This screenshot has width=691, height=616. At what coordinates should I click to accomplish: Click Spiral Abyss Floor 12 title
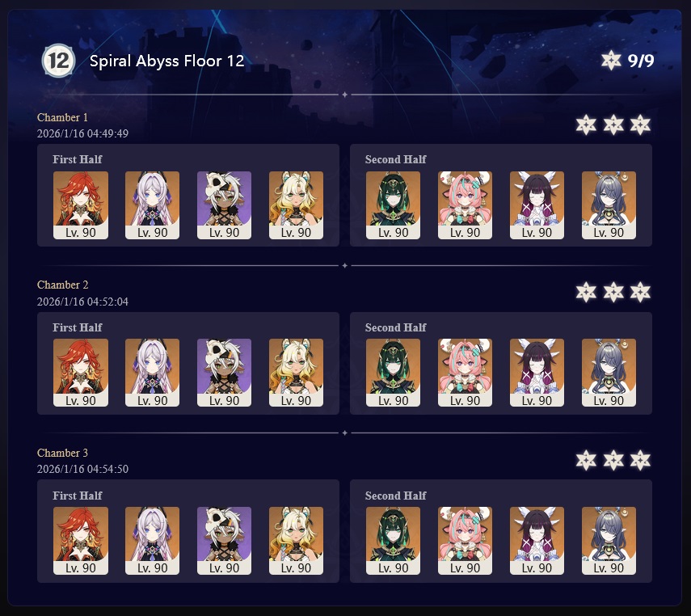tap(166, 61)
